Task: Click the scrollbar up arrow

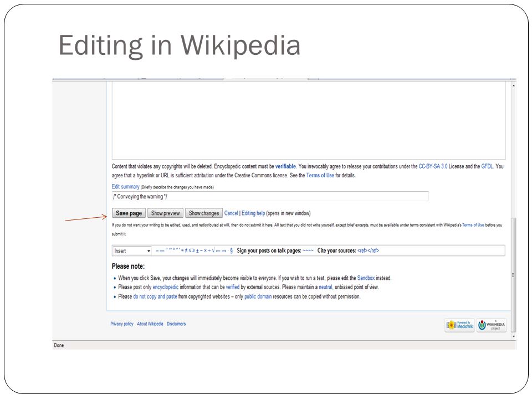Action: pyautogui.click(x=513, y=85)
